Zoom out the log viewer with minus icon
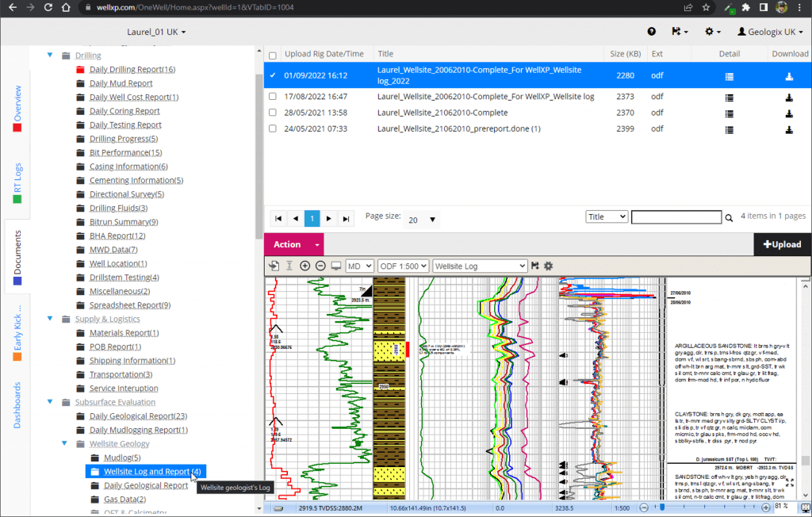 (x=320, y=266)
